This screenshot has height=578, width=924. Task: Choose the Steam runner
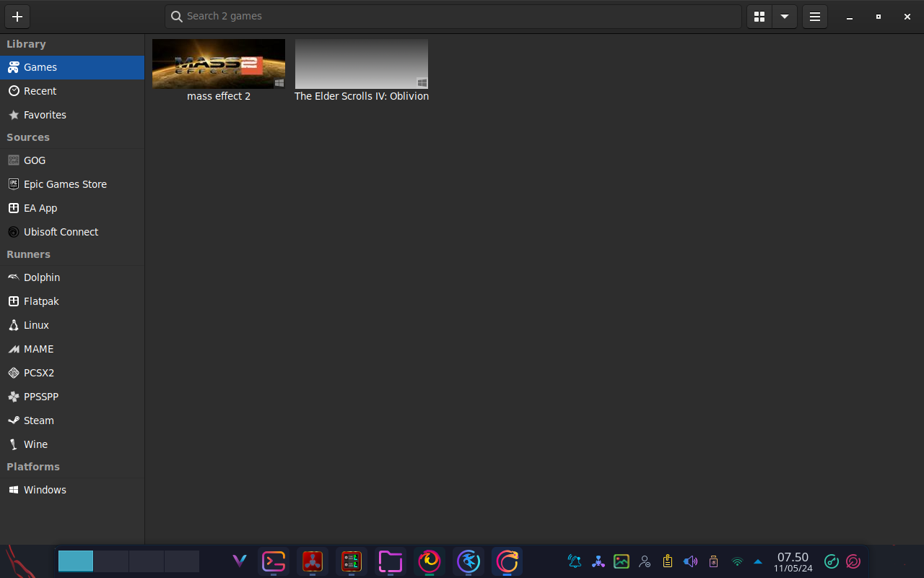coord(72,420)
